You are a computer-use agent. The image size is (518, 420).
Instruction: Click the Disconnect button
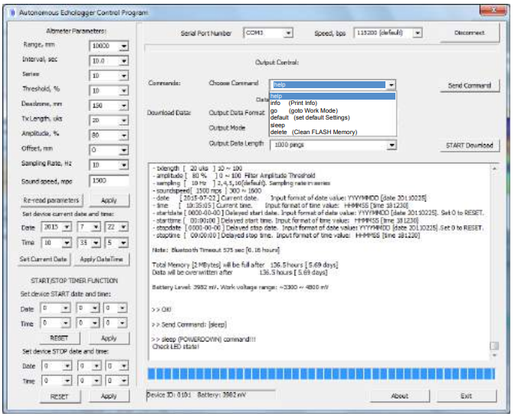470,34
